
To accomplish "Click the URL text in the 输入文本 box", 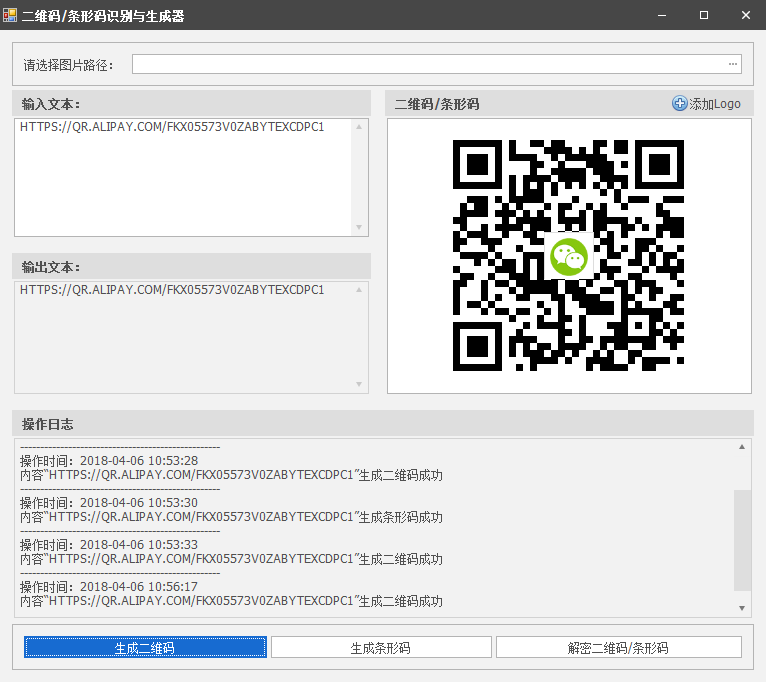I will 172,127.
